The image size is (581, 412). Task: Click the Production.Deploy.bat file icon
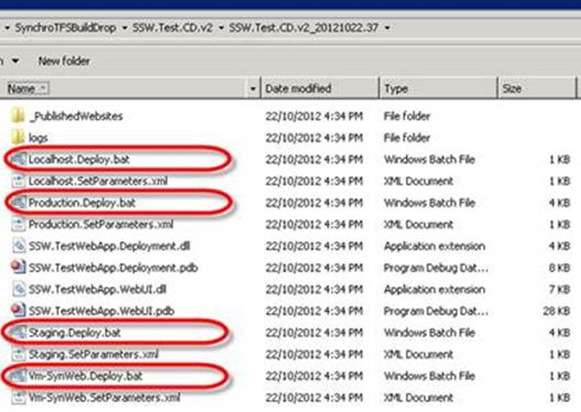pos(19,202)
